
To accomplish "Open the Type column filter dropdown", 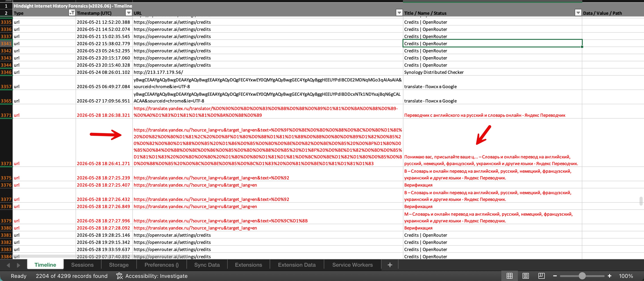I will [x=72, y=13].
